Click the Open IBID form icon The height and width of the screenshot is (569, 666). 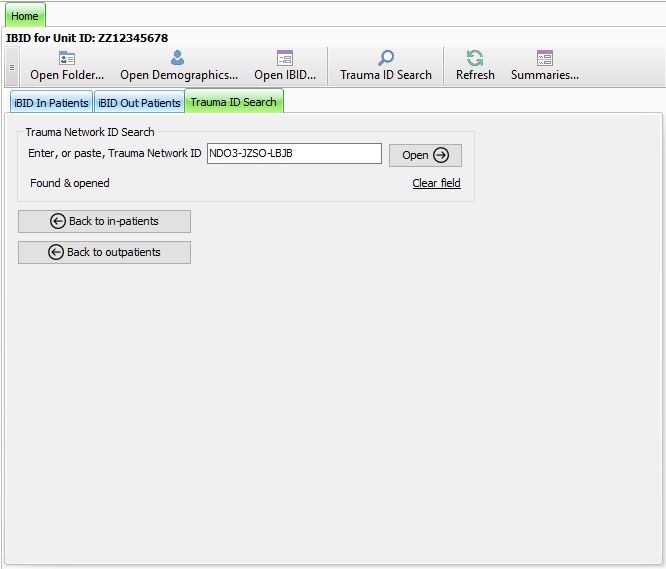tap(285, 58)
